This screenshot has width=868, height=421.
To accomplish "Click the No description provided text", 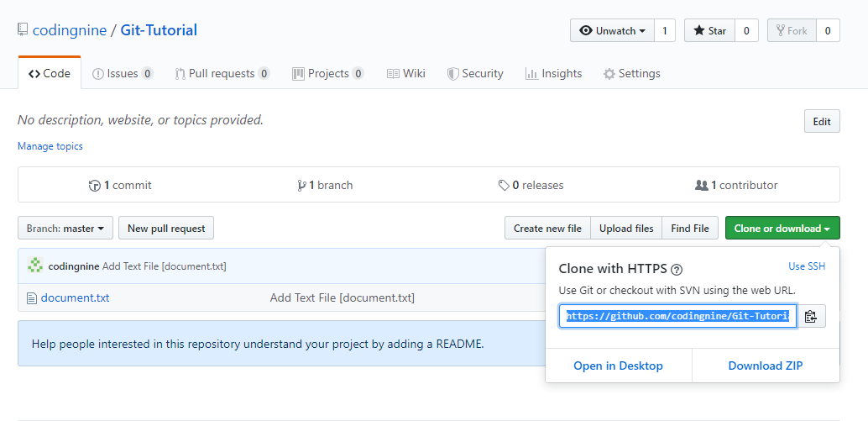I will click(140, 119).
